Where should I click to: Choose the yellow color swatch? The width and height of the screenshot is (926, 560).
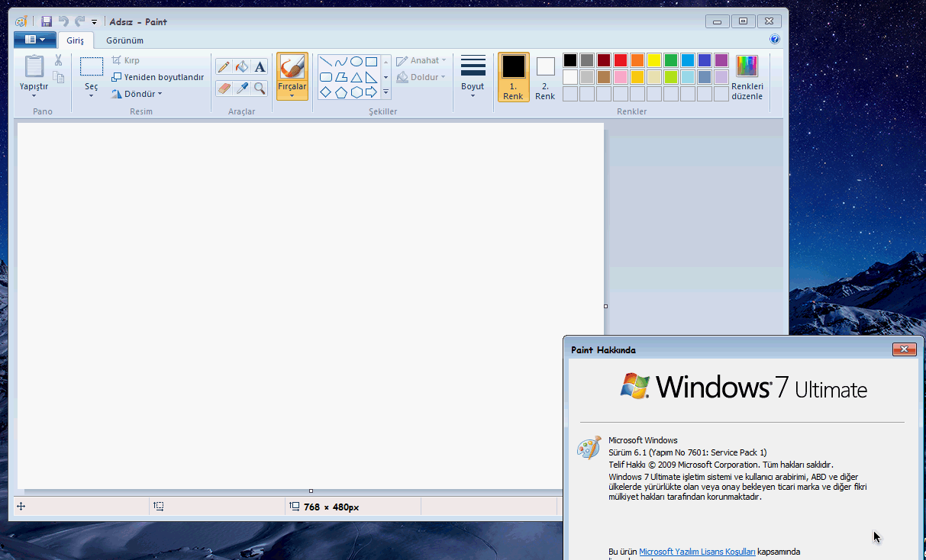tap(654, 60)
